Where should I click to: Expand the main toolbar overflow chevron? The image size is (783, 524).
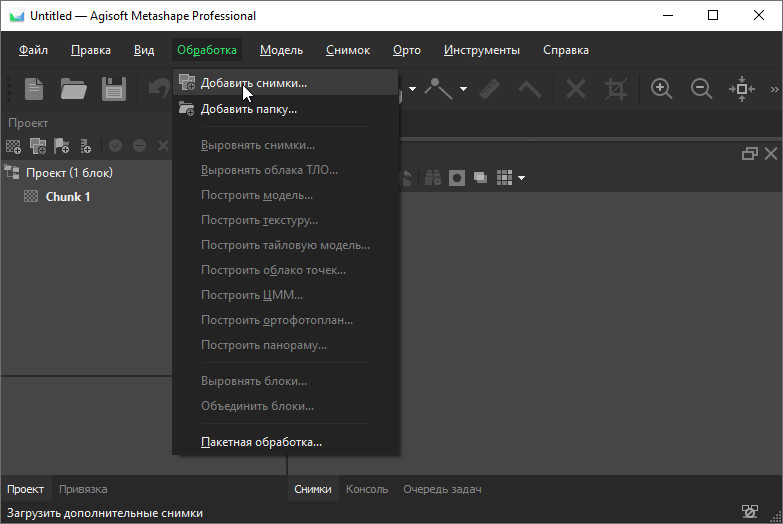pyautogui.click(x=774, y=88)
